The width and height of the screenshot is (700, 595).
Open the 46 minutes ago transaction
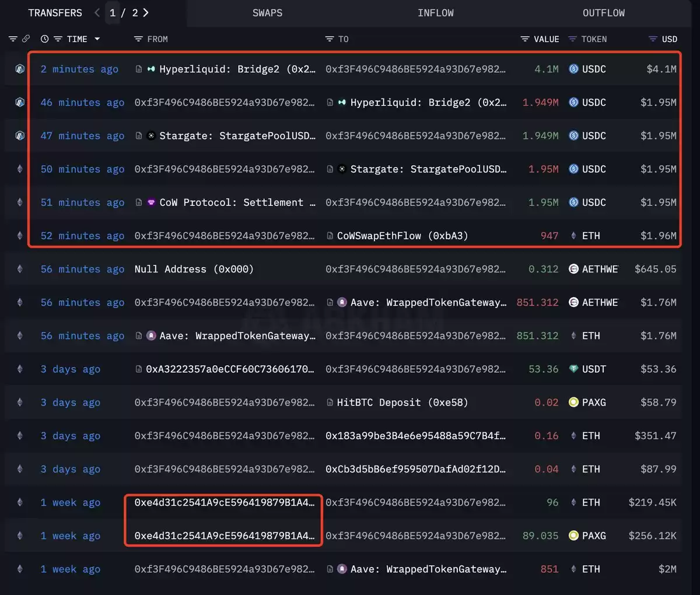pos(82,102)
